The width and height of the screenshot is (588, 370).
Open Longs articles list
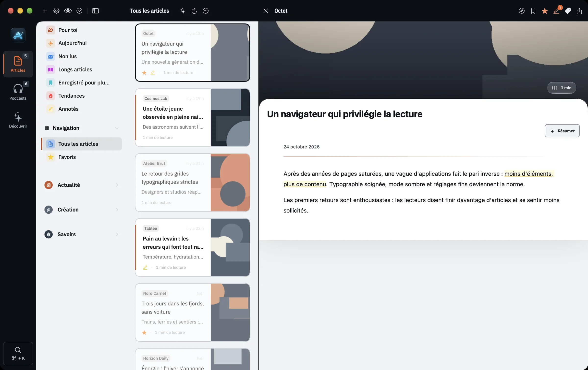81,69
